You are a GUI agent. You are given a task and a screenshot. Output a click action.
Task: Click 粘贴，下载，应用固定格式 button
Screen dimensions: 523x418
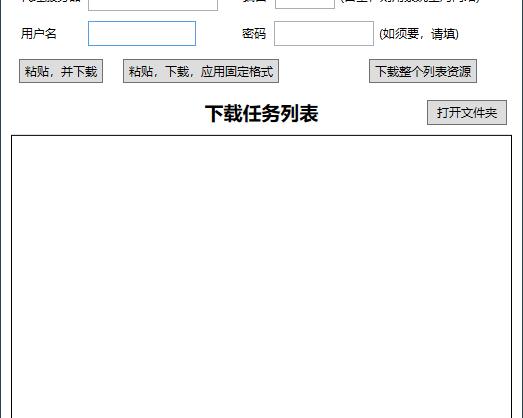click(x=201, y=71)
